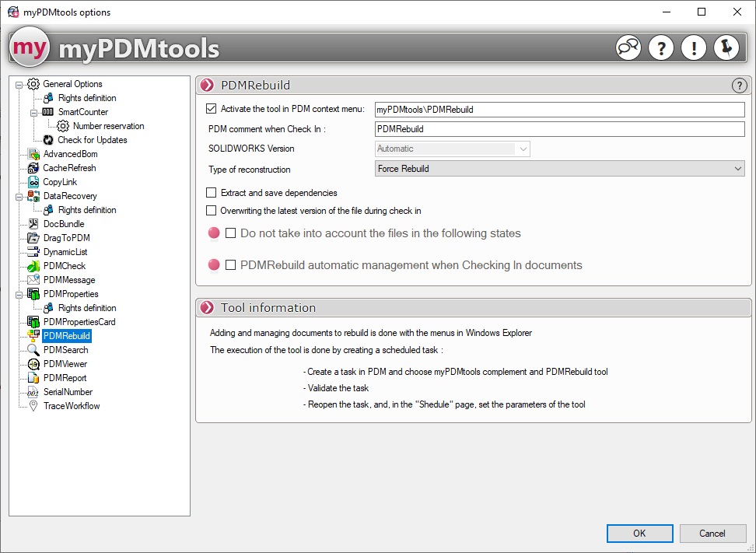Click the PDMSearch magnifier icon in tree
The width and height of the screenshot is (756, 553).
(x=33, y=350)
